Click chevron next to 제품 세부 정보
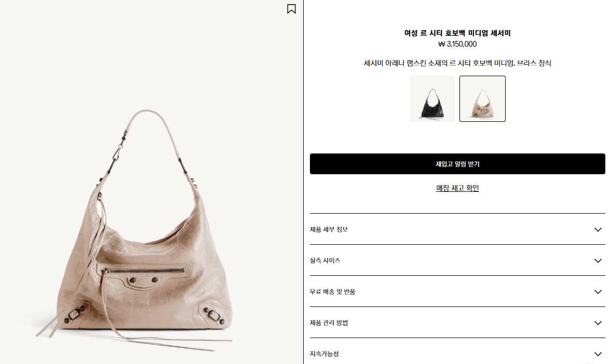The height and width of the screenshot is (364, 610). point(598,230)
